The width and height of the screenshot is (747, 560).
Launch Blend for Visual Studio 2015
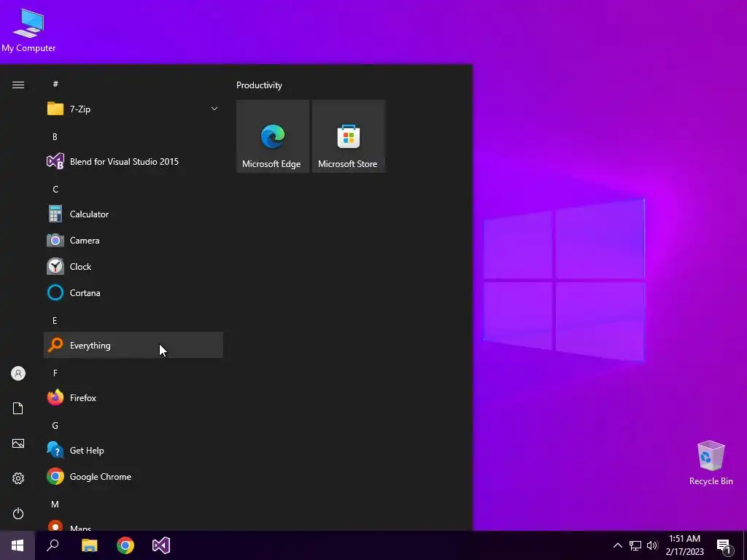point(133,161)
